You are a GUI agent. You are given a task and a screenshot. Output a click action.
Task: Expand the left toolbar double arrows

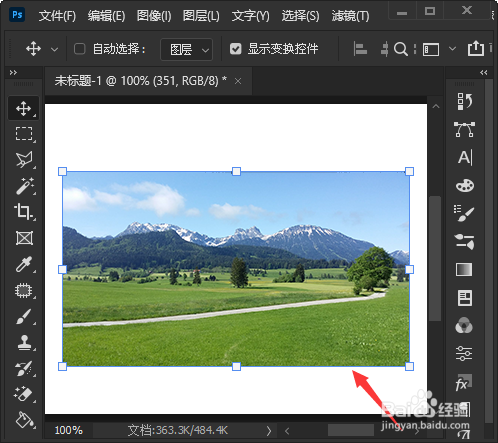[13, 72]
